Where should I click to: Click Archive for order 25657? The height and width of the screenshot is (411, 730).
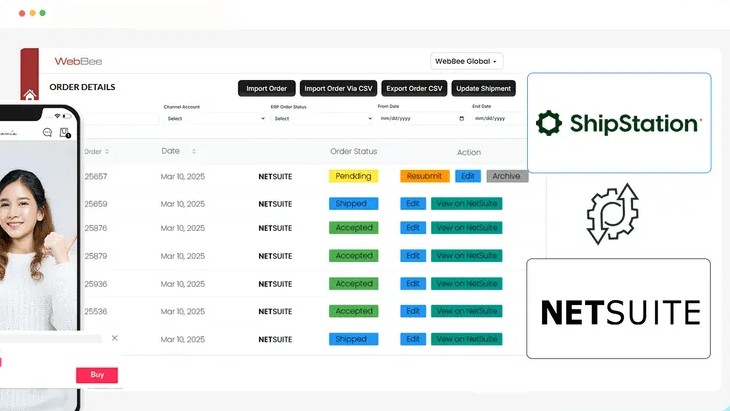[x=507, y=176]
